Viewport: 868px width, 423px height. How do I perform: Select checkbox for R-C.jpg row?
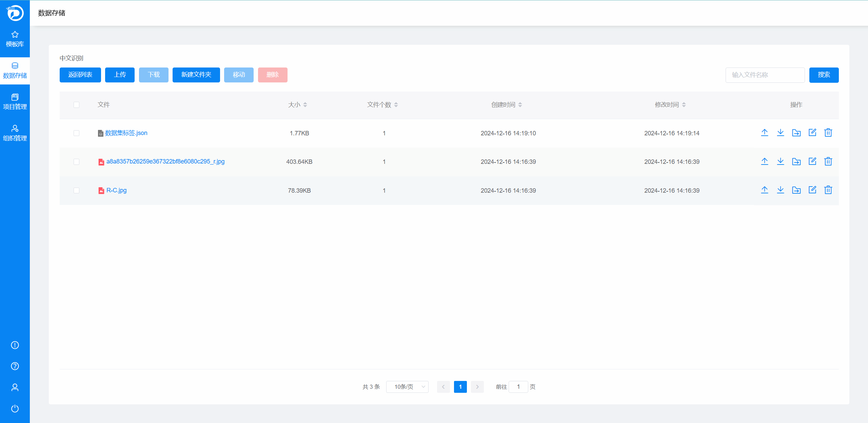tap(76, 191)
